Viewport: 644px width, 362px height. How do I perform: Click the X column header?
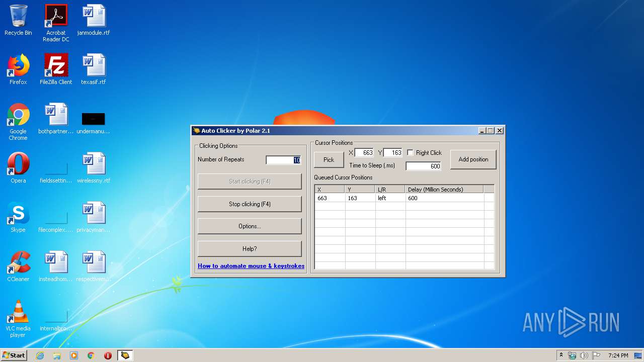(330, 190)
